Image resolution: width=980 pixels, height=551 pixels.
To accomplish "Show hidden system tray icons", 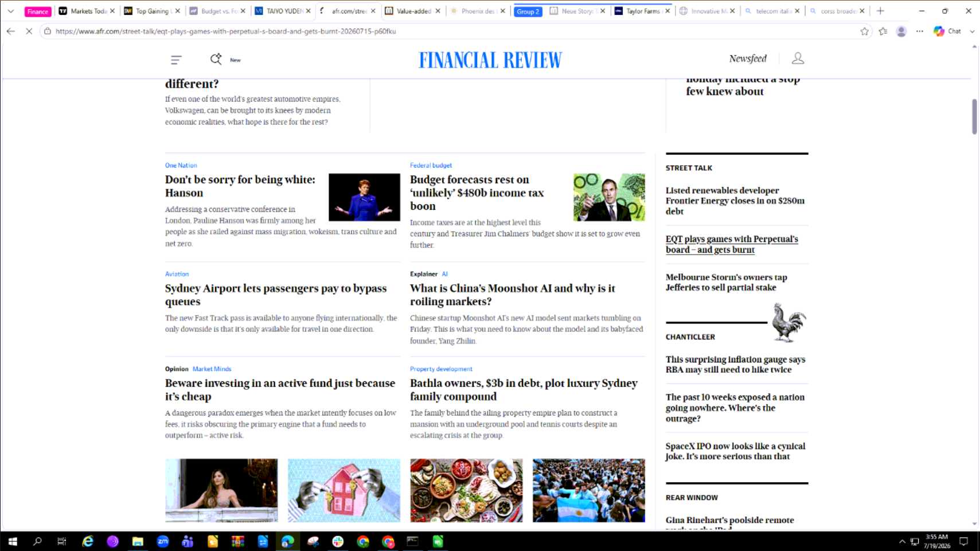I will click(x=902, y=541).
